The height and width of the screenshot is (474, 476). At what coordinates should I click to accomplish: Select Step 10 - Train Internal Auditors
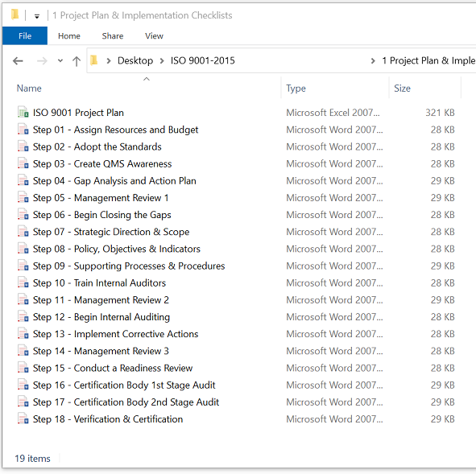pyautogui.click(x=99, y=282)
